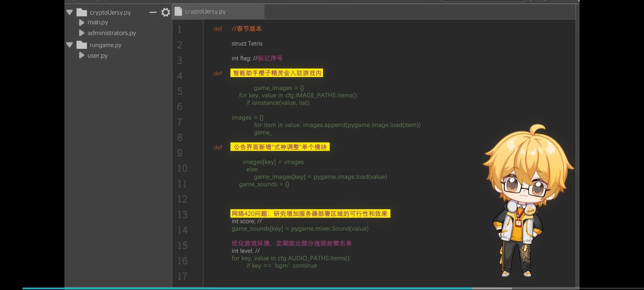Image resolution: width=644 pixels, height=290 pixels.
Task: Click the highlighted 智能助手樱子精灵会入驻游戏内 line
Action: coord(277,73)
